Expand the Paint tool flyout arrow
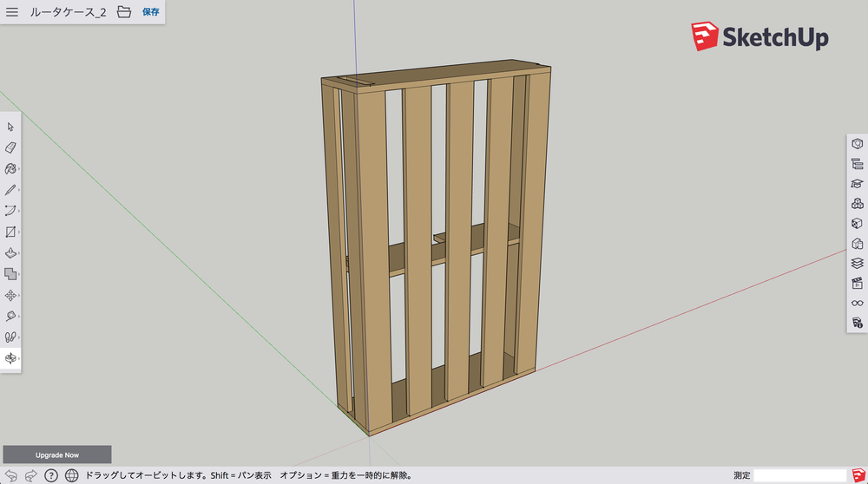 19,169
